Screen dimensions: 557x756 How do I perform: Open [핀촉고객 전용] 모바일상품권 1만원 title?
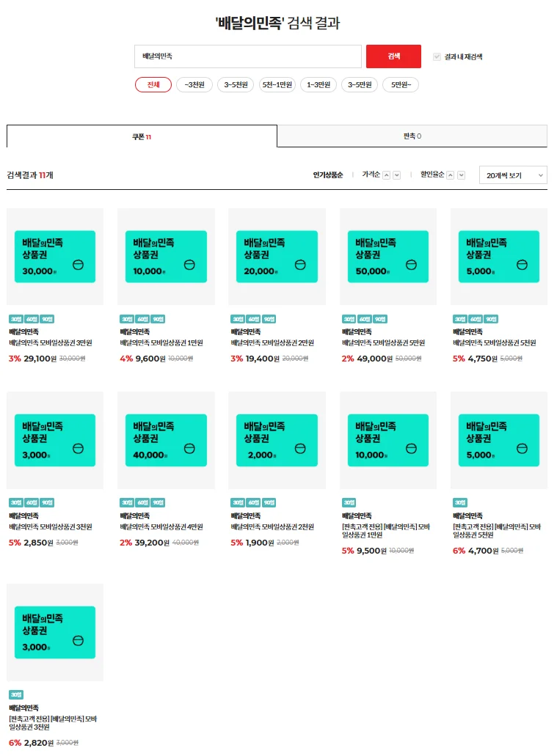[386, 531]
